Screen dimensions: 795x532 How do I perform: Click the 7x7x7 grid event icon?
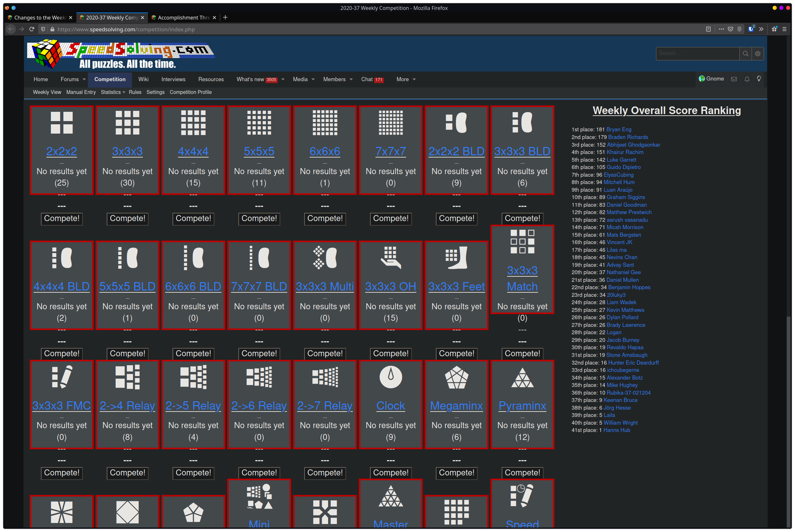[390, 122]
